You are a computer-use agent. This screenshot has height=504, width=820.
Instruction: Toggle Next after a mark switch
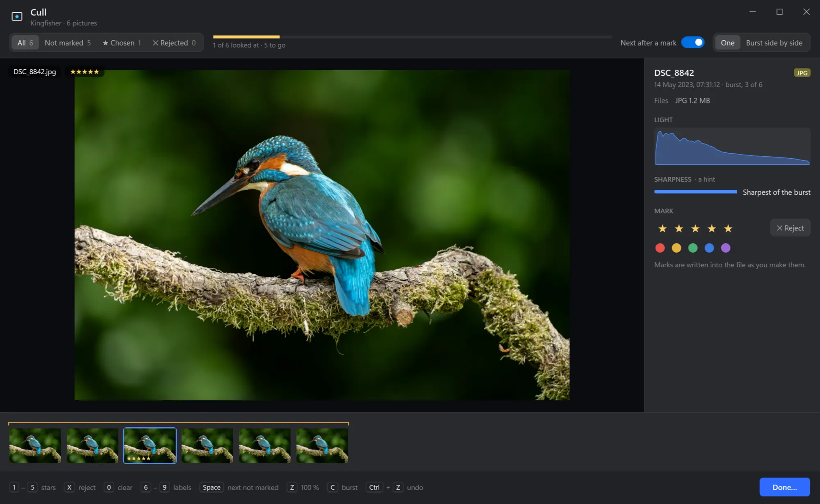tap(693, 43)
